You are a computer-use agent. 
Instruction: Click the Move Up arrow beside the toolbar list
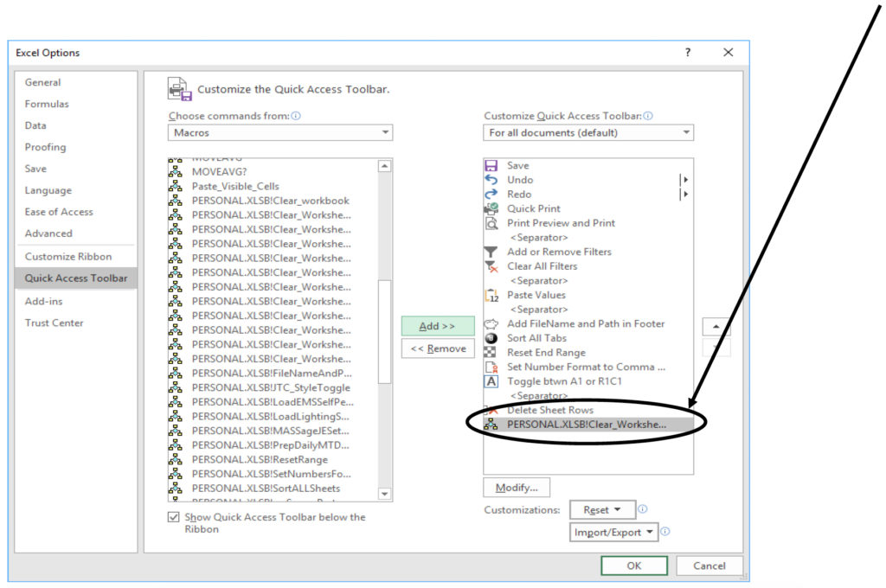[716, 327]
